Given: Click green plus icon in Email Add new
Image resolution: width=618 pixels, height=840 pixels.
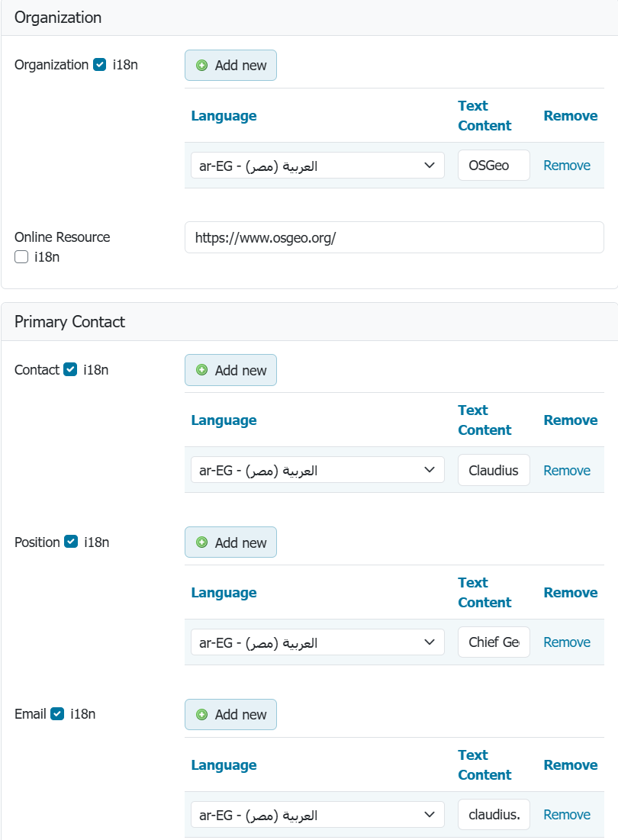Looking at the screenshot, I should 202,715.
